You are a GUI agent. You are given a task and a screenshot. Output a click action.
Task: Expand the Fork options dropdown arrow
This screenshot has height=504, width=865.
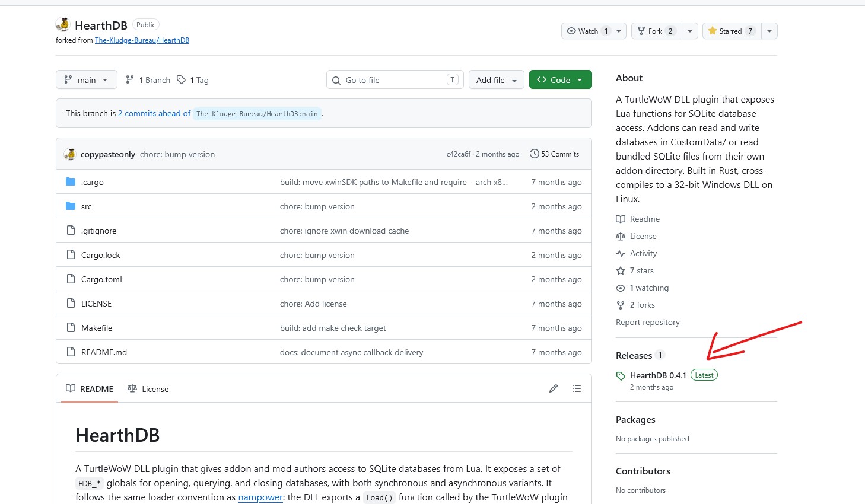point(690,31)
